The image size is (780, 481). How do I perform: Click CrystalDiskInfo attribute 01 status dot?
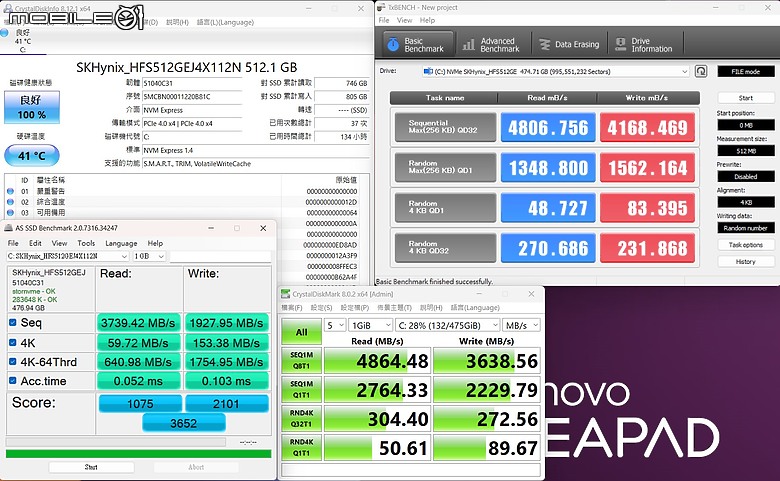[x=10, y=191]
